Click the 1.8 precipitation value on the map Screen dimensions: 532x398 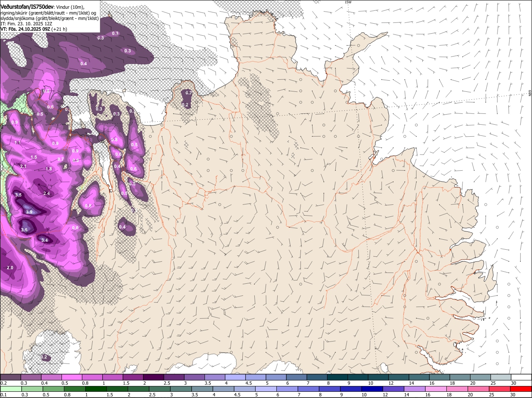pyautogui.click(x=49, y=169)
